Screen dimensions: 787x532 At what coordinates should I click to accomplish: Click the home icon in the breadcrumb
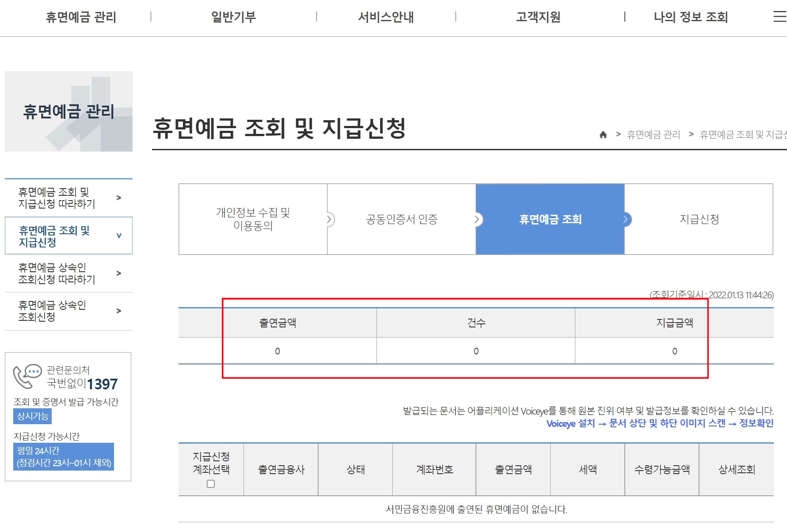click(x=603, y=135)
